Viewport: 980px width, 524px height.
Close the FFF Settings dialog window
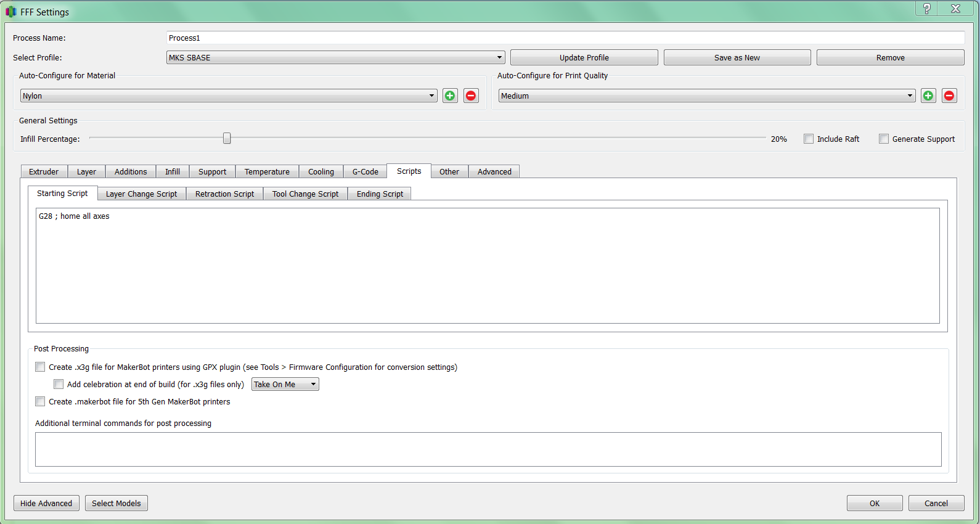coord(956,9)
